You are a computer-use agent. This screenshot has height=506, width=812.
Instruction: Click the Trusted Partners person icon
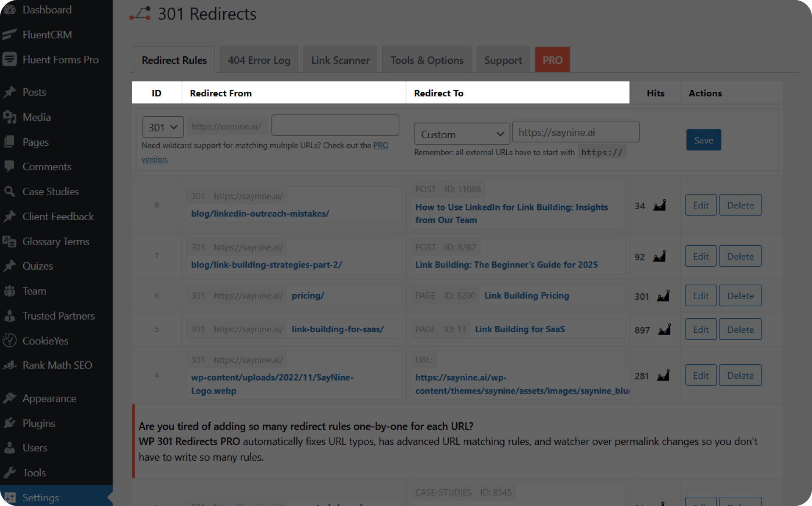[x=10, y=315]
